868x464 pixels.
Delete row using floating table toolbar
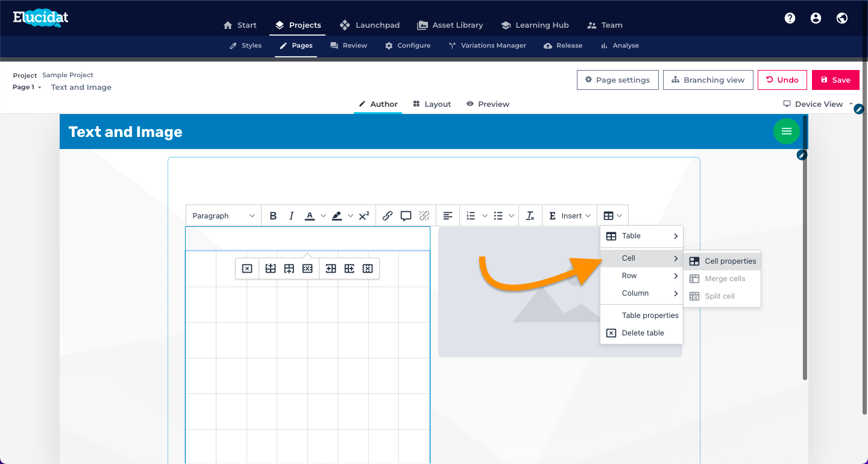coord(307,269)
